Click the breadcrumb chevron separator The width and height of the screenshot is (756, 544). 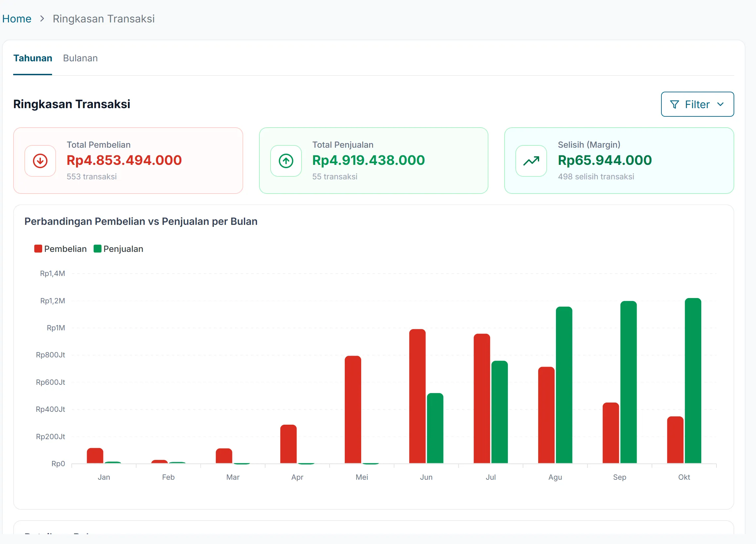(42, 19)
